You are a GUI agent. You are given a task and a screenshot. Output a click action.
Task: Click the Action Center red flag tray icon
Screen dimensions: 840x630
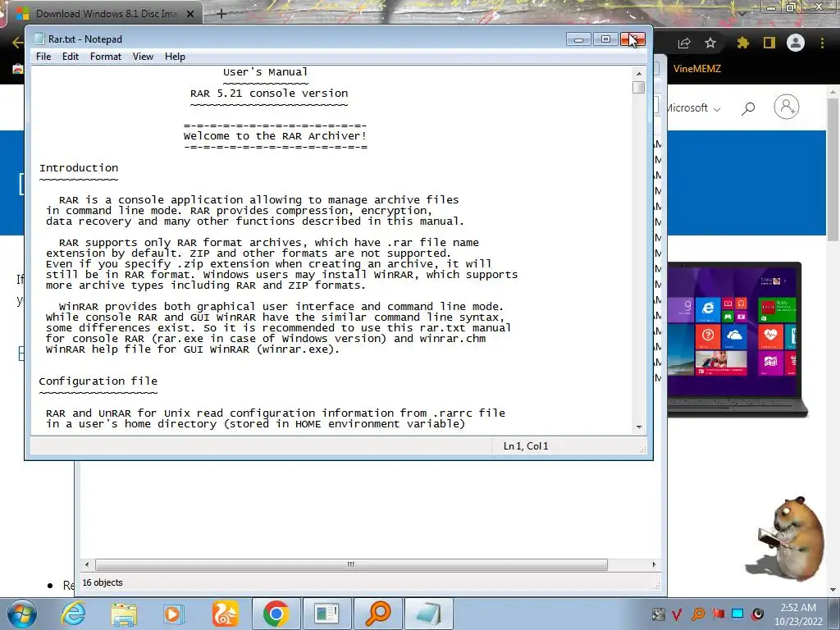click(718, 614)
